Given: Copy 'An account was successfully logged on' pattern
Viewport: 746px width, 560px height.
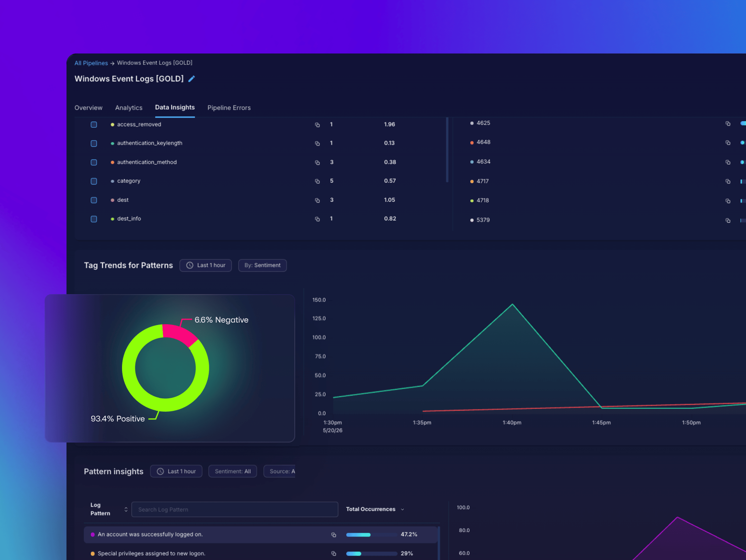Looking at the screenshot, I should 334,535.
